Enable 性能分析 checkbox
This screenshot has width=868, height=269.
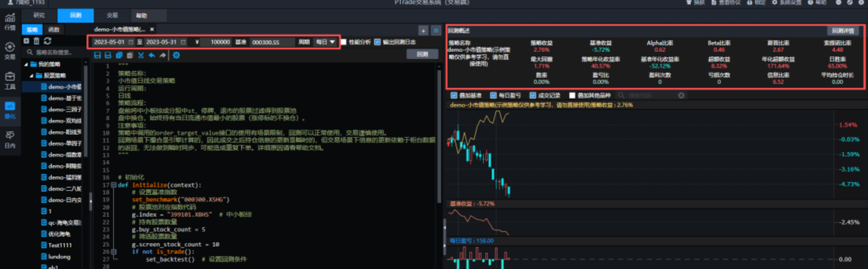[344, 42]
